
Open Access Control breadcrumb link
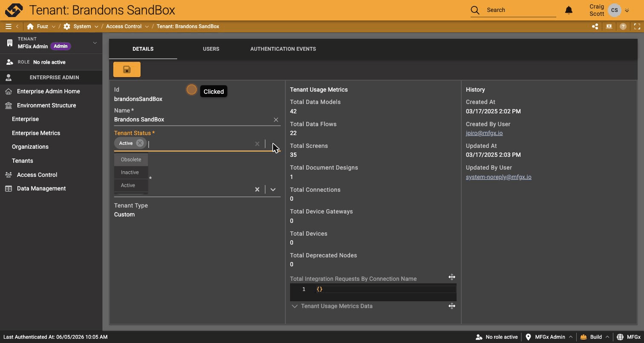pos(124,26)
